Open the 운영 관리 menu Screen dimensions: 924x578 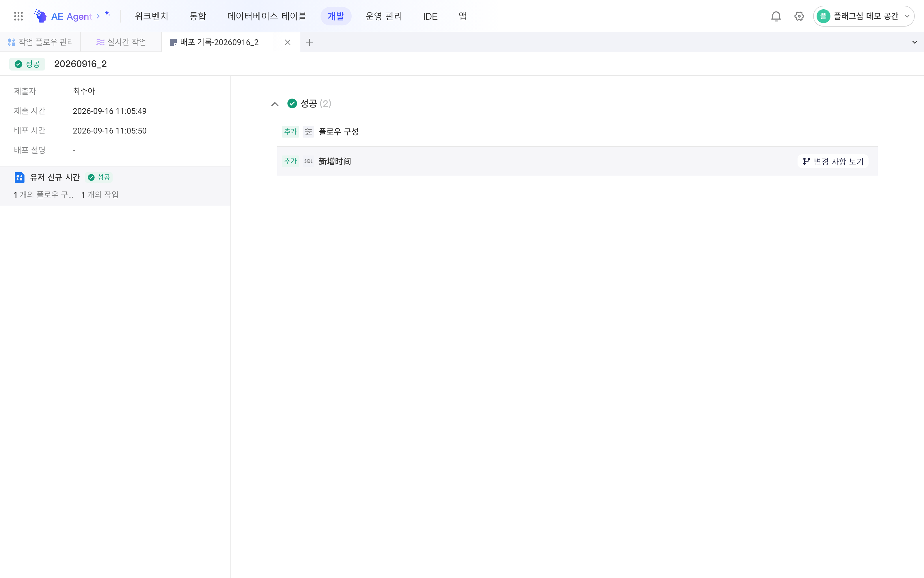(x=384, y=16)
